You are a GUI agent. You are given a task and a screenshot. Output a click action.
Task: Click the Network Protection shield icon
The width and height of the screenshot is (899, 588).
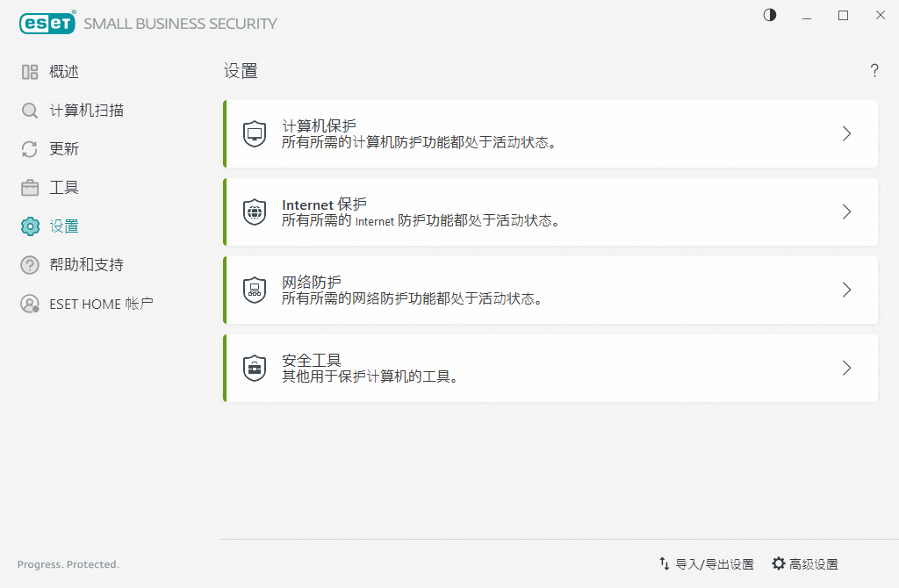point(255,290)
